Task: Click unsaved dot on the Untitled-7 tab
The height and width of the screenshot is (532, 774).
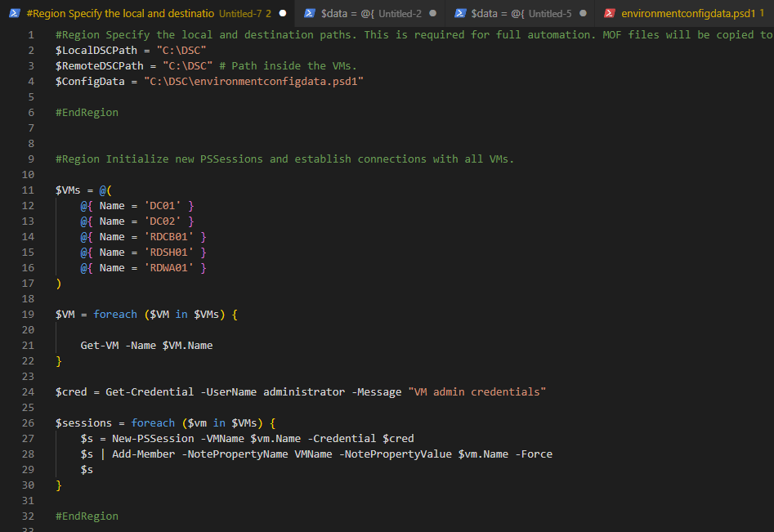Action: tap(281, 14)
